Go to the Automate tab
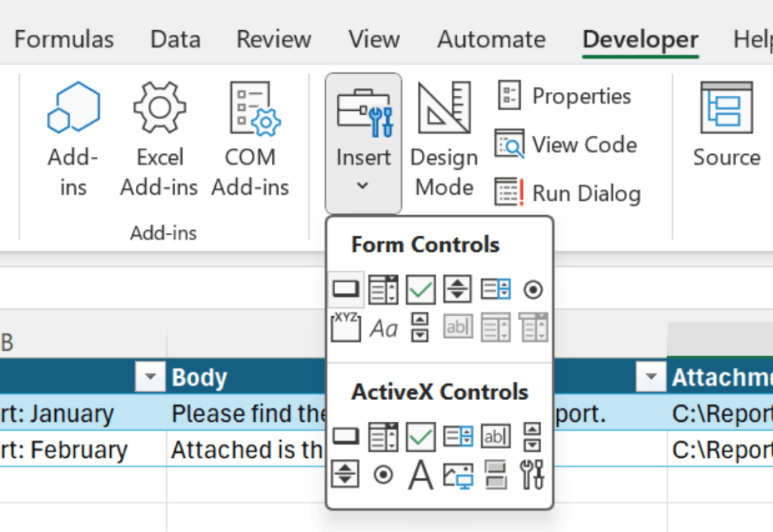Viewport: 773px width, 532px height. (x=491, y=39)
